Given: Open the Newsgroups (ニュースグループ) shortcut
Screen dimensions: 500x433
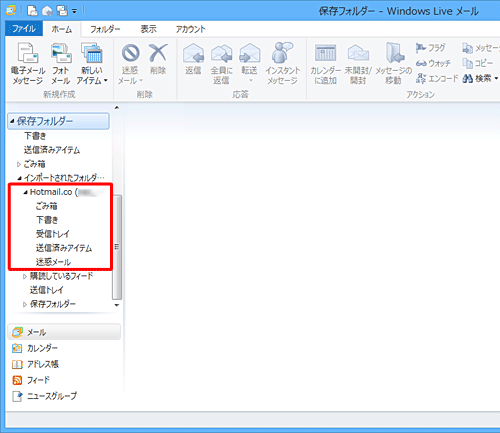Looking at the screenshot, I should point(45,396).
